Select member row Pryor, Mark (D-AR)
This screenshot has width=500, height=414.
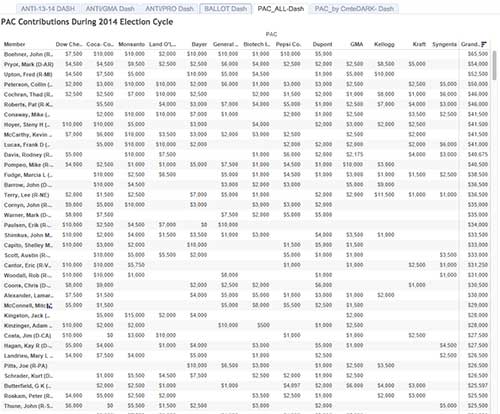point(28,64)
